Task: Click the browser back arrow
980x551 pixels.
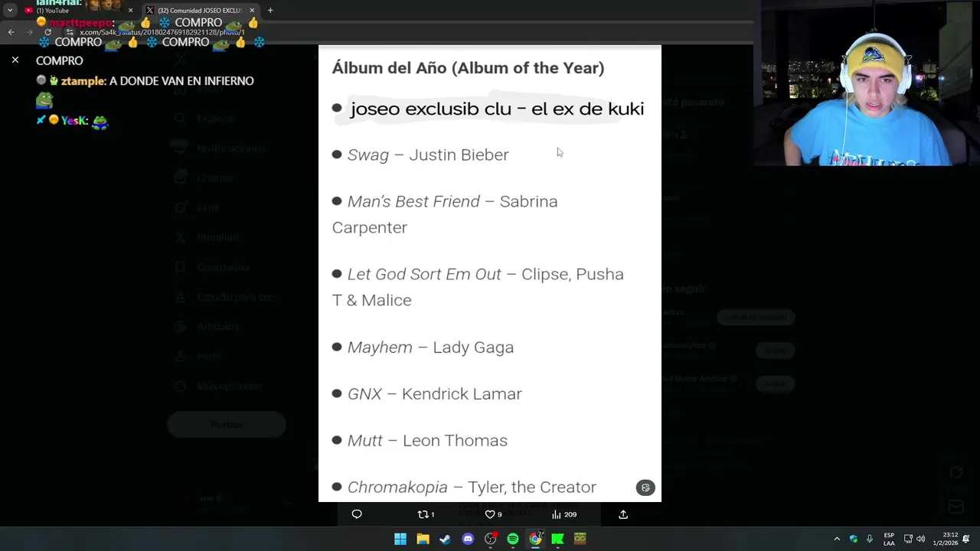Action: [x=11, y=32]
